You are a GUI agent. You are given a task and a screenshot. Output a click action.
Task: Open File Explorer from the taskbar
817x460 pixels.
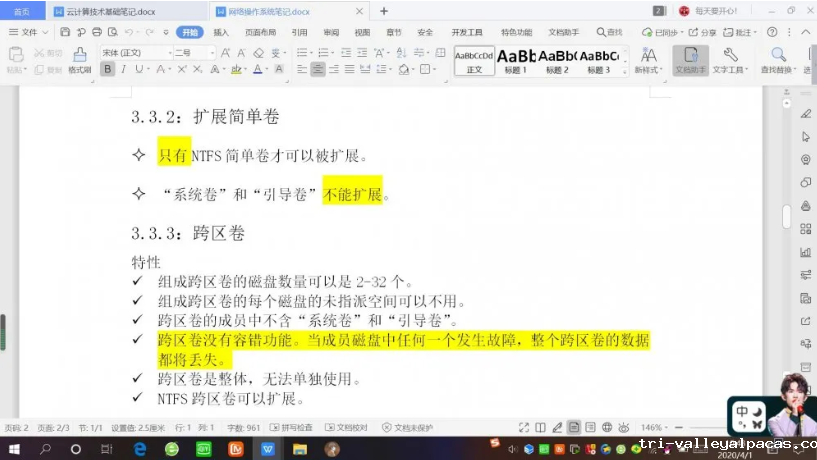[x=300, y=449]
